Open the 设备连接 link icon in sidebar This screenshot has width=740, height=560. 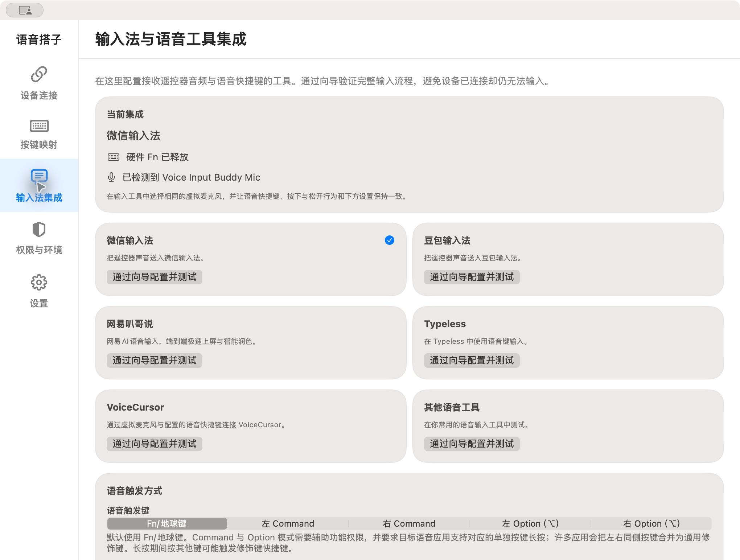(x=39, y=74)
